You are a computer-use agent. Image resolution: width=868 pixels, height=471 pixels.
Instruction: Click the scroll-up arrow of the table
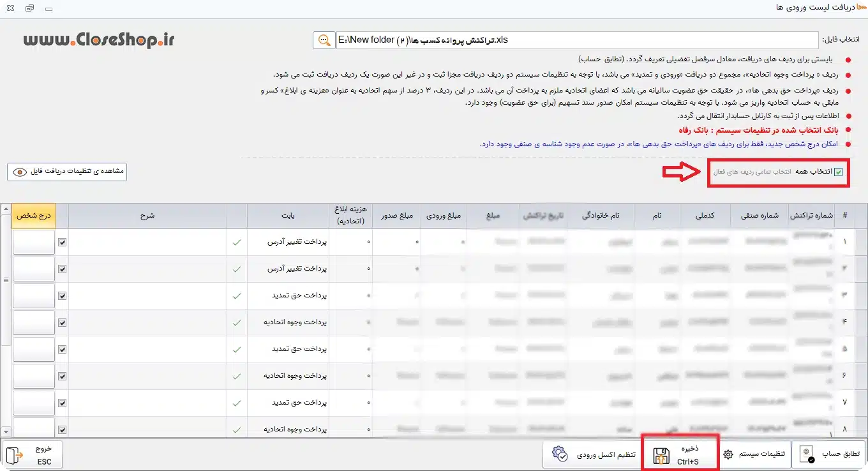pyautogui.click(x=6, y=209)
